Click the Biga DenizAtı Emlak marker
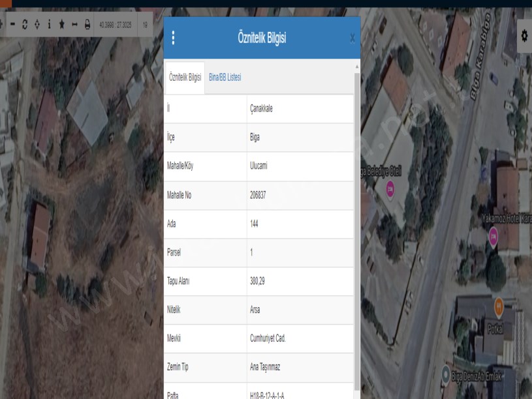 445,376
